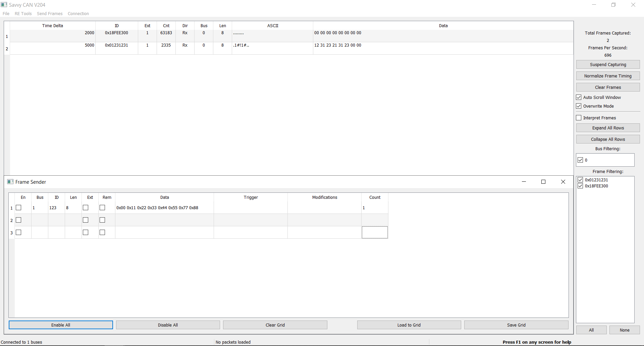Click Load to Grid button

(x=409, y=325)
